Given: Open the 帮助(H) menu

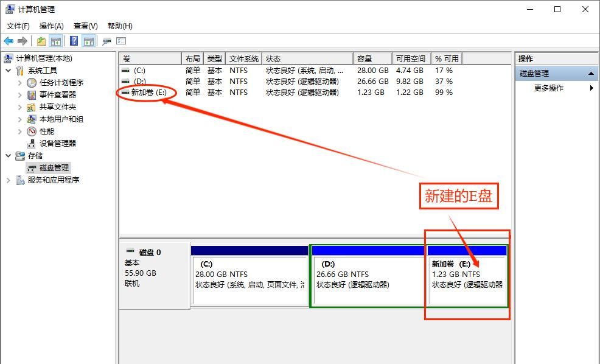Looking at the screenshot, I should pyautogui.click(x=120, y=26).
